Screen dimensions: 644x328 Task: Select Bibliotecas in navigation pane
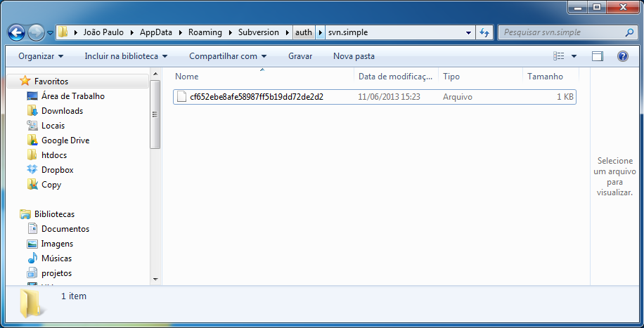click(54, 214)
